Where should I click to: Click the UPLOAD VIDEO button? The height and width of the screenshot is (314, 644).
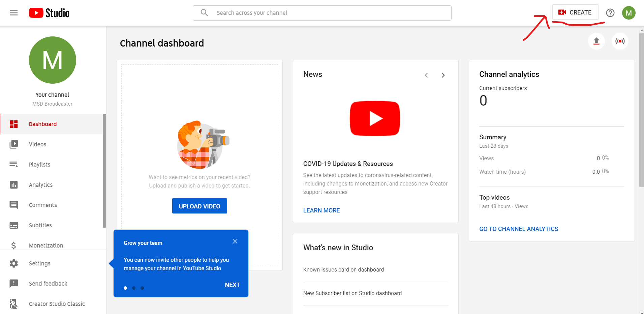pyautogui.click(x=200, y=206)
